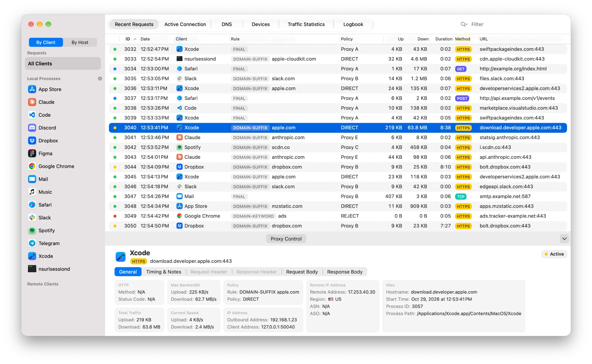Select Claude app icon in sidebar
The width and height of the screenshot is (592, 364).
click(32, 102)
